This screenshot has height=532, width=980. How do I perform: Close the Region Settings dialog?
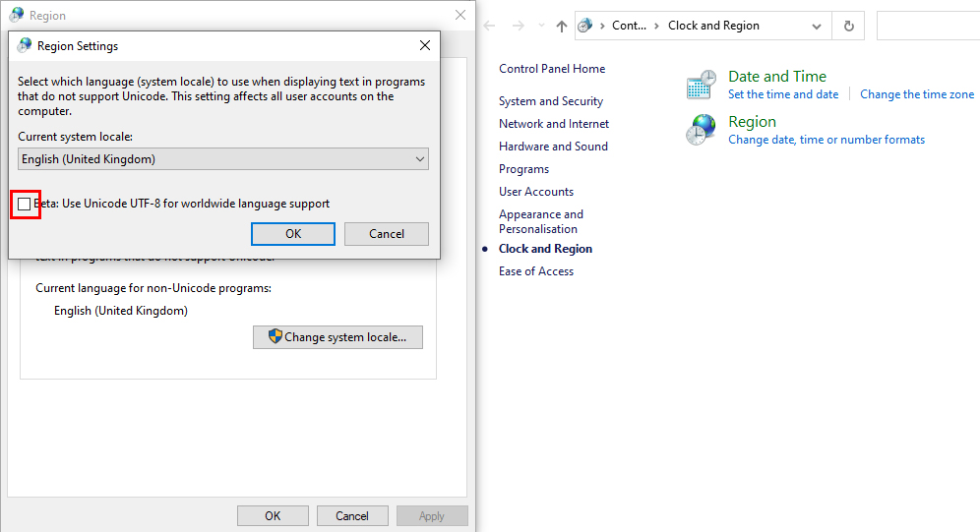coord(425,45)
